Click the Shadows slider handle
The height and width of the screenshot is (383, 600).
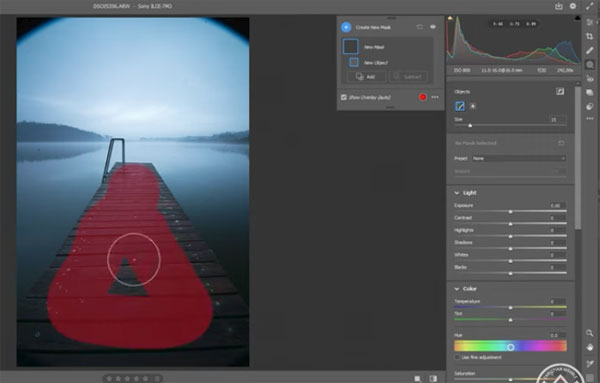click(x=510, y=249)
